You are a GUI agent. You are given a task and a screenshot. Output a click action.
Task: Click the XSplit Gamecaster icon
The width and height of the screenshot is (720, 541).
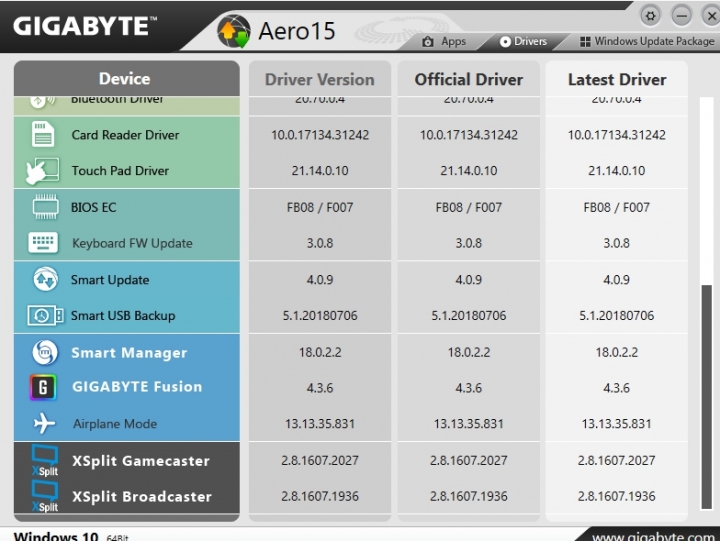tap(45, 461)
